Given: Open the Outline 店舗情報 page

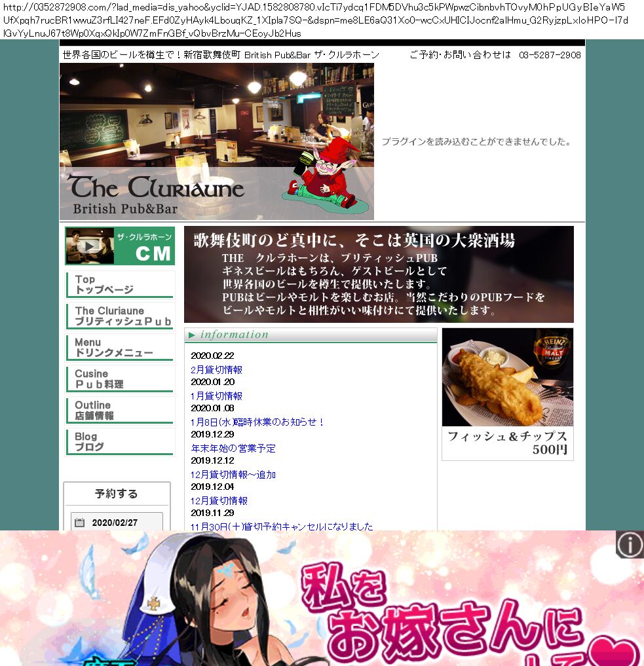Looking at the screenshot, I should tap(120, 411).
